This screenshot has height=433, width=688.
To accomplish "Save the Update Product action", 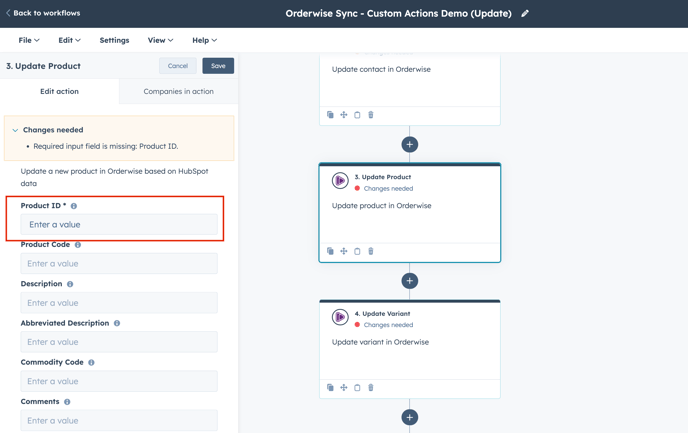I will coord(218,66).
